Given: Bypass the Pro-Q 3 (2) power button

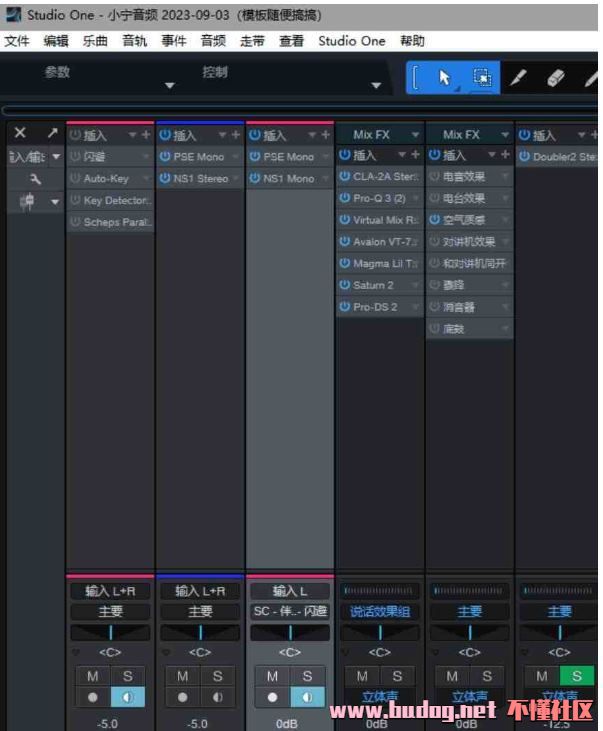Looking at the screenshot, I should tap(345, 198).
